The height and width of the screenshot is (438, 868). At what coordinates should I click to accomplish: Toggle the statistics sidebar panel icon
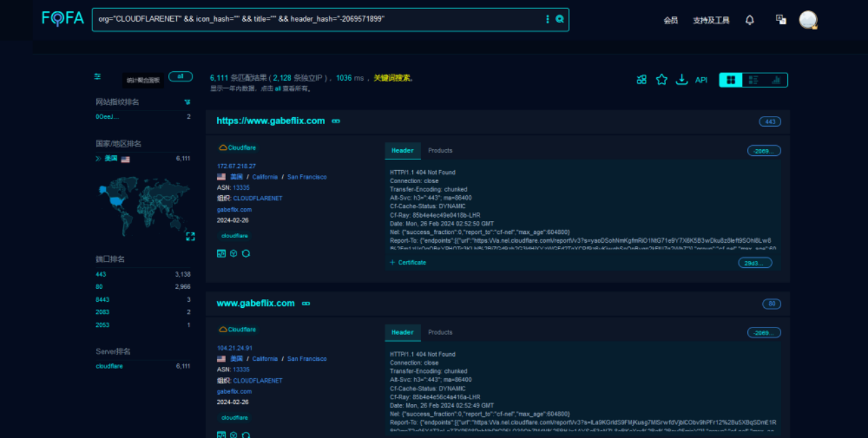tap(98, 77)
